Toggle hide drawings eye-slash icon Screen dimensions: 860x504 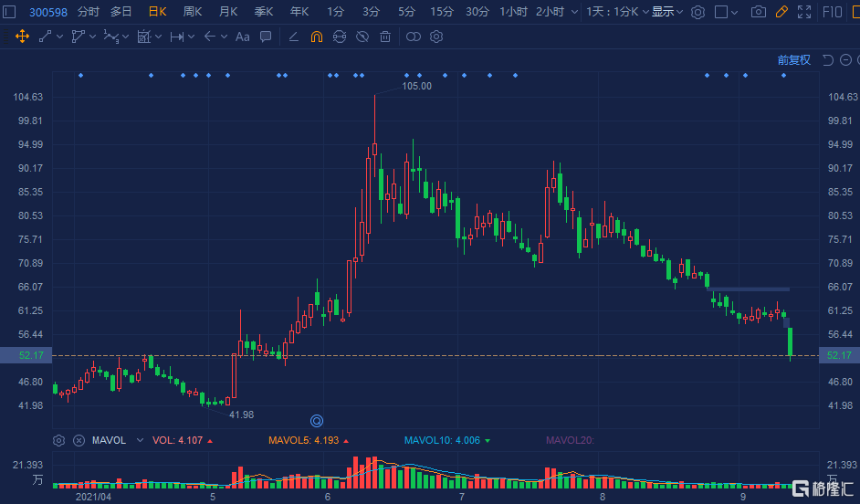coord(362,37)
